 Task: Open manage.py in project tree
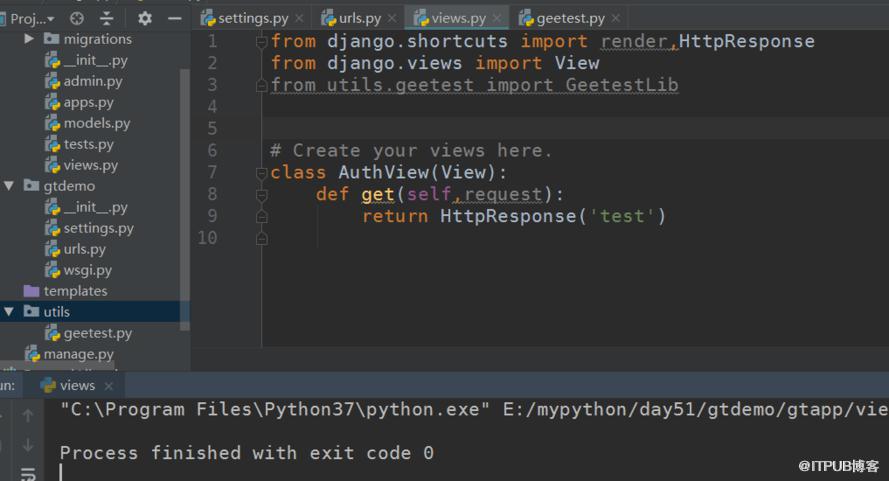tap(78, 354)
